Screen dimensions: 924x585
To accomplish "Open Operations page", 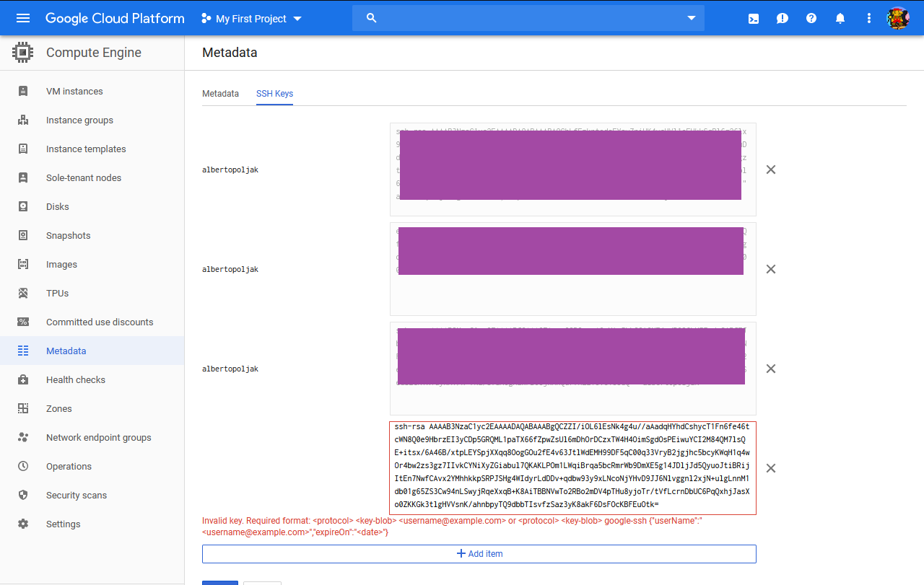I will [69, 467].
